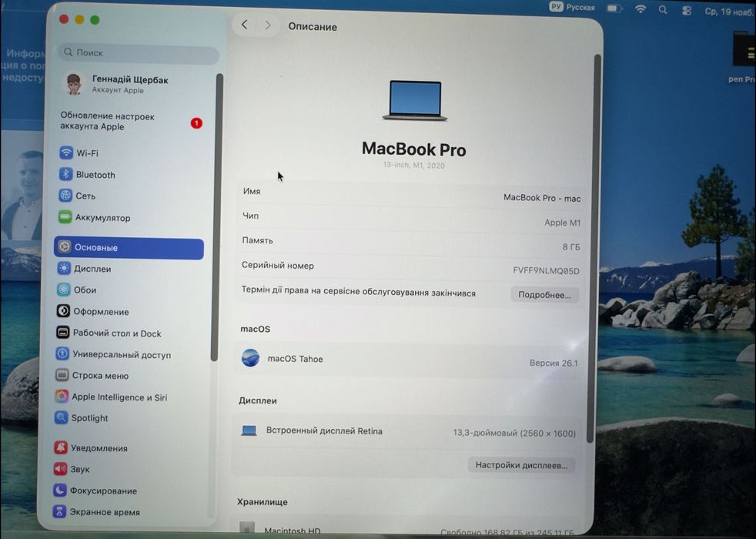Viewport: 756px width, 539px height.
Task: Click serial number FVFF9NLMQ05D
Action: point(546,270)
